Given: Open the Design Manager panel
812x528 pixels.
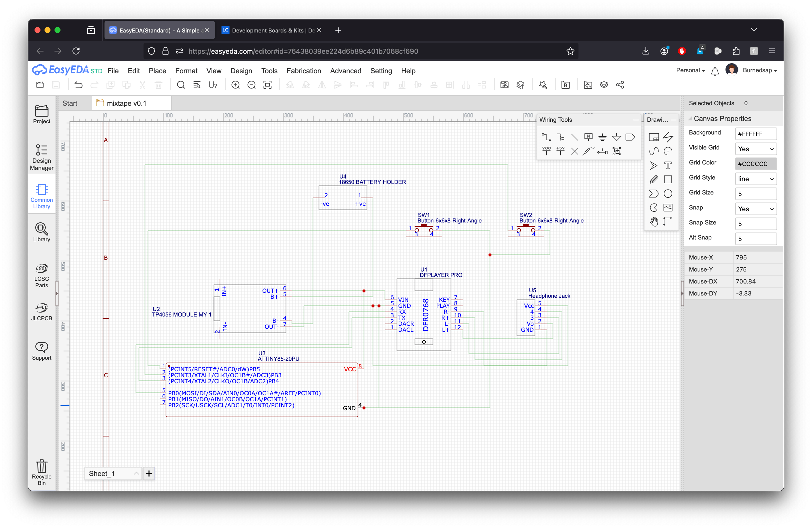Looking at the screenshot, I should pyautogui.click(x=41, y=157).
